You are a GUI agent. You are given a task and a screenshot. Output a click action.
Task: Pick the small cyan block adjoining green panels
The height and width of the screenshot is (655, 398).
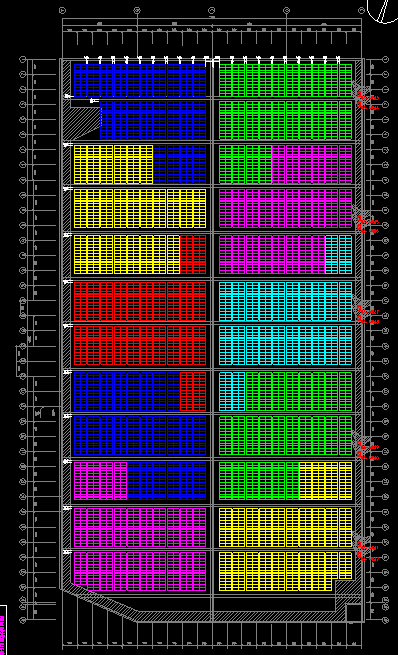(232, 391)
